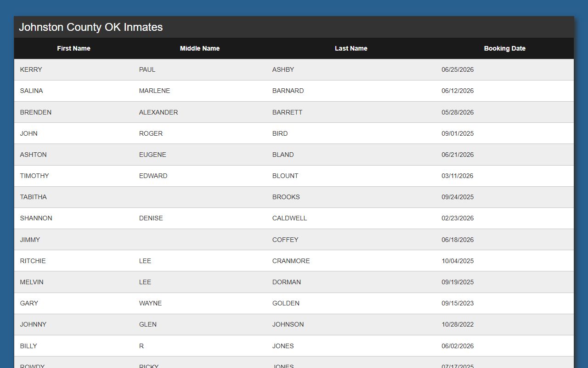Image resolution: width=588 pixels, height=368 pixels.
Task: Select last name CRANMORE
Action: [291, 261]
